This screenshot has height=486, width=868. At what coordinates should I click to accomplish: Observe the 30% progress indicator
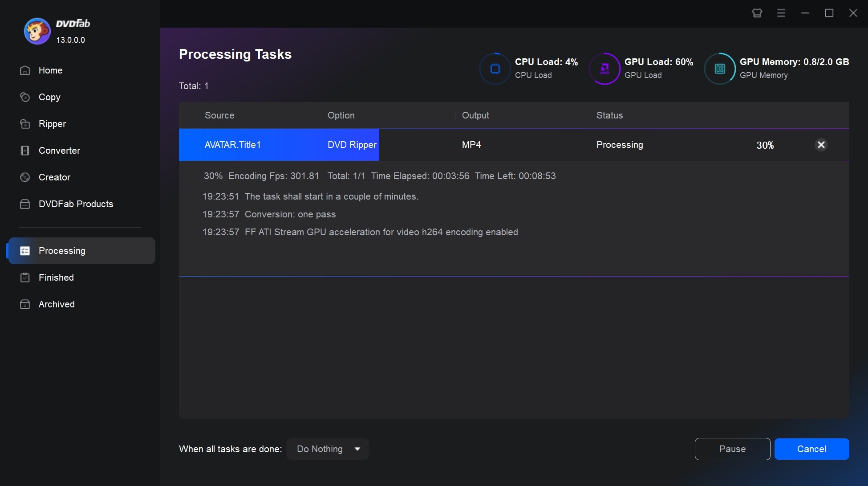coord(765,145)
